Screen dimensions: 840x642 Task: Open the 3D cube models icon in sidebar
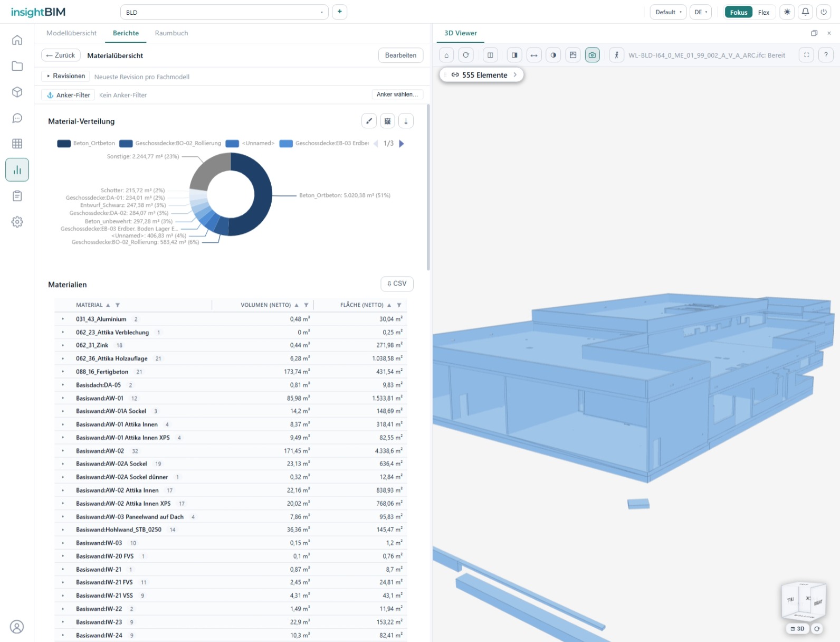tap(17, 92)
